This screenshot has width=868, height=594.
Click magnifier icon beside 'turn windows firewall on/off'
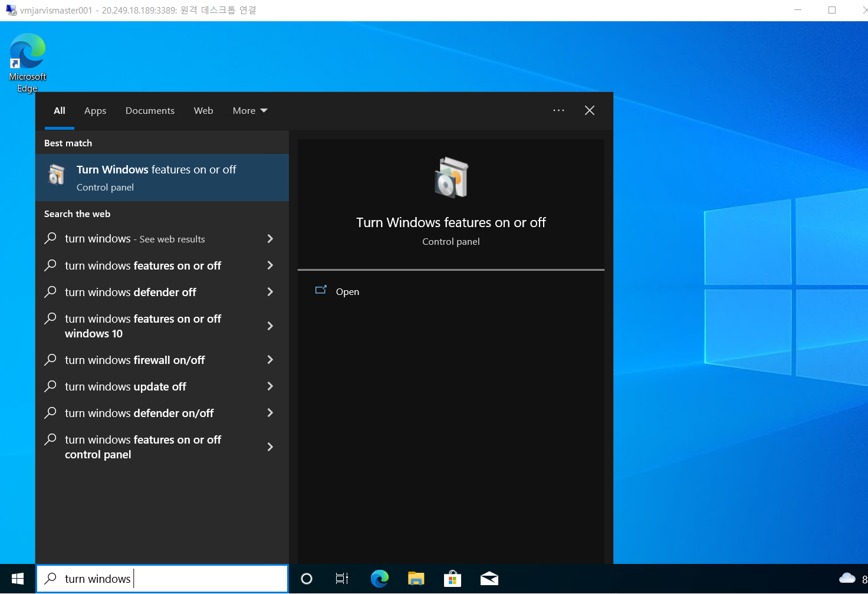pos(51,359)
